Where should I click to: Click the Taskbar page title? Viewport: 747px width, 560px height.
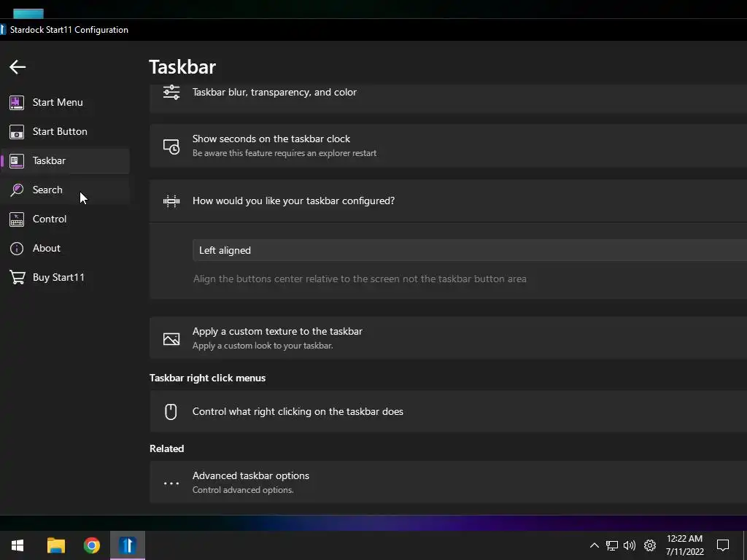182,67
